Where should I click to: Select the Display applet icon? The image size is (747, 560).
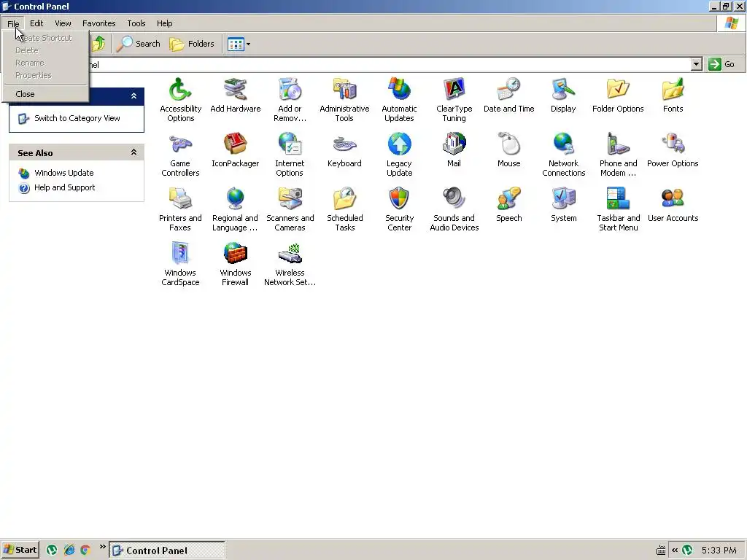[564, 90]
